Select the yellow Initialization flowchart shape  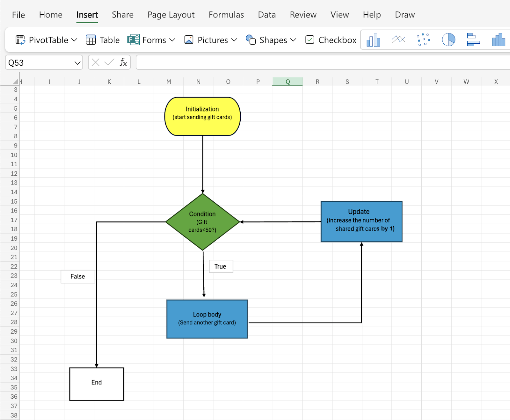coord(202,117)
